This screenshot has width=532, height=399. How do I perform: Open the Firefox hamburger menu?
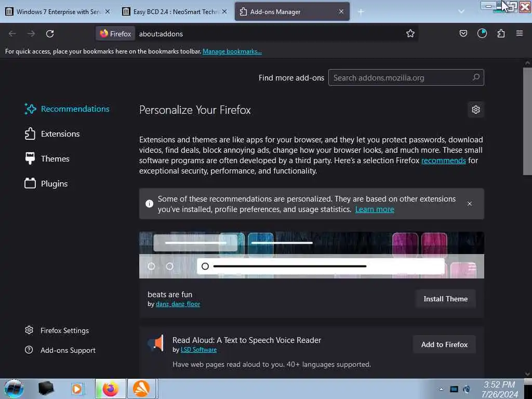pos(519,33)
